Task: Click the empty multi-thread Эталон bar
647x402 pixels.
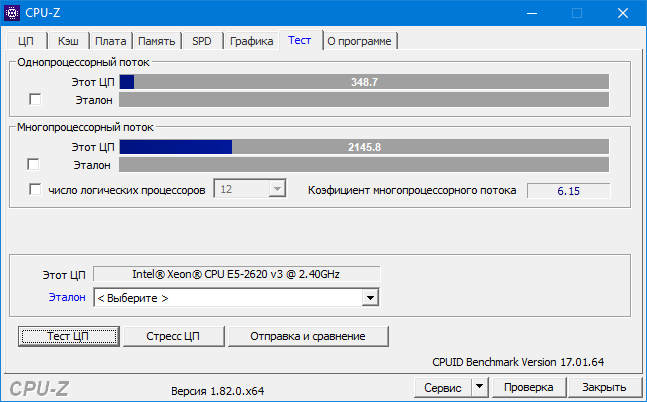Action: [x=364, y=164]
